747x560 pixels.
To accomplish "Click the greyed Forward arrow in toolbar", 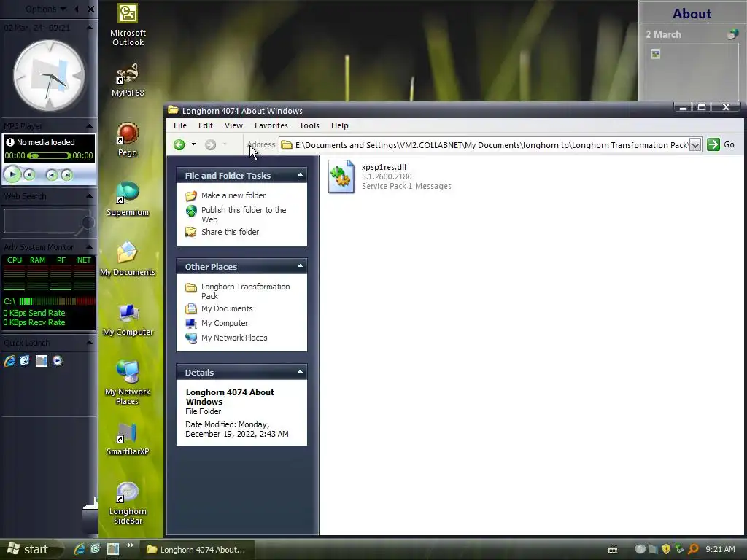I will (x=210, y=145).
